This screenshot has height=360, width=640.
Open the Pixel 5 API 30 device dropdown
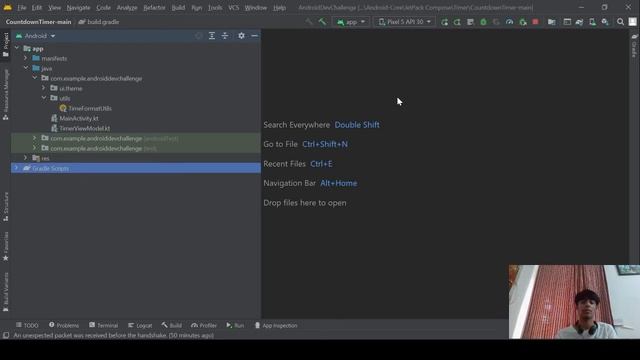click(405, 22)
